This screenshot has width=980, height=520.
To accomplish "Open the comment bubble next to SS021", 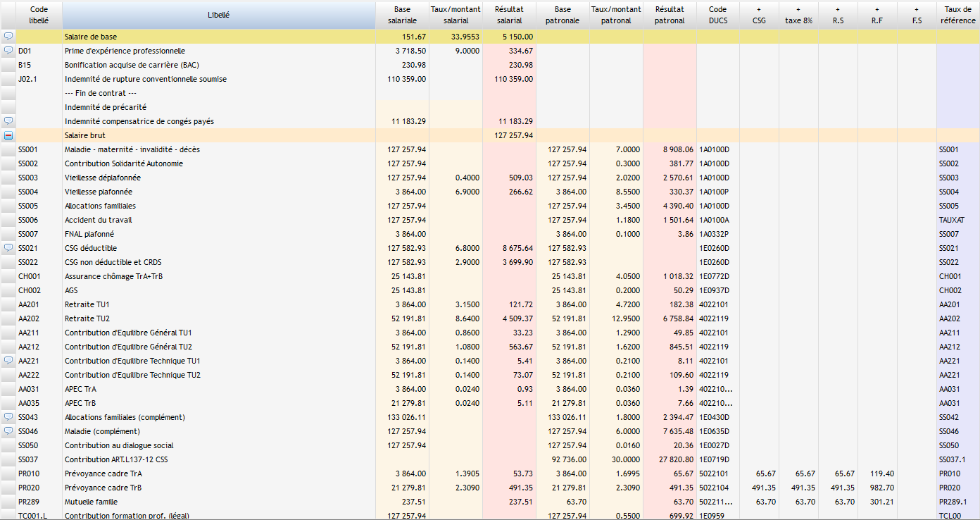I will [x=8, y=248].
